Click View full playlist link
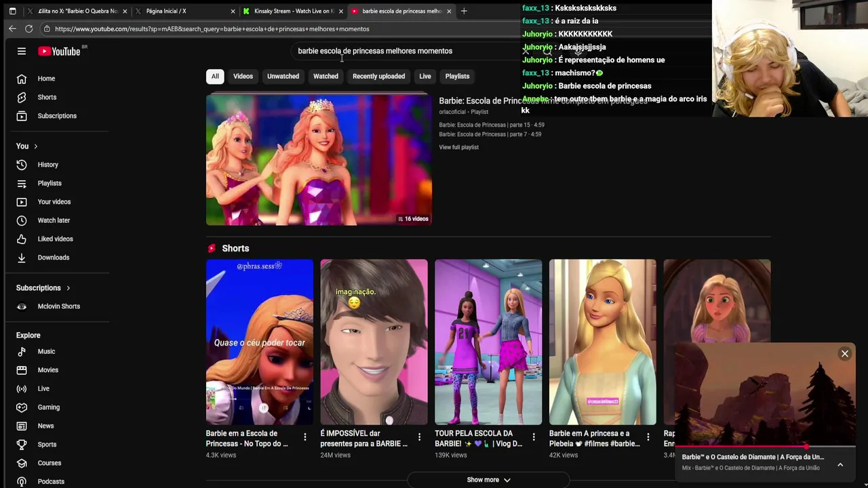 (458, 147)
